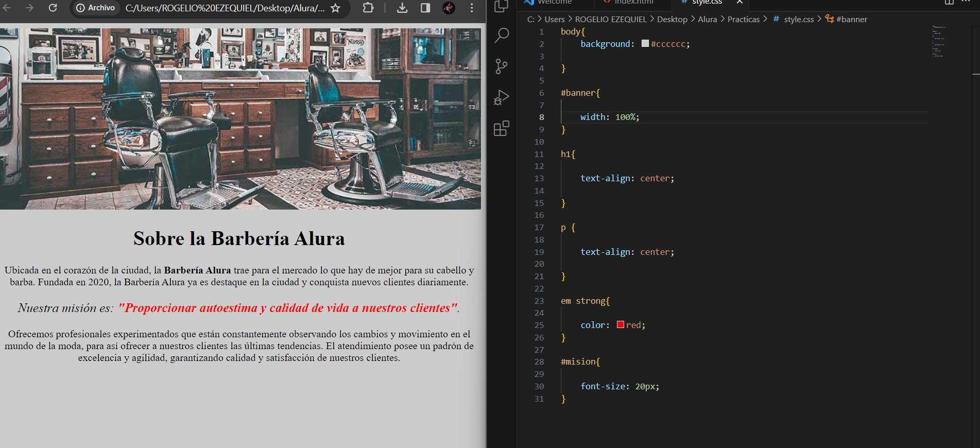This screenshot has width=980, height=448.
Task: Click line number 31 in the gutter
Action: pyautogui.click(x=539, y=399)
